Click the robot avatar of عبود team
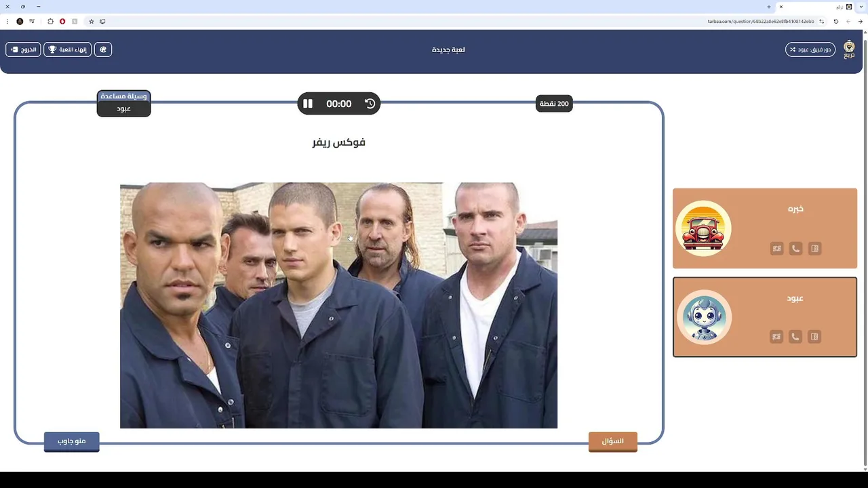The image size is (868, 488). [x=704, y=317]
